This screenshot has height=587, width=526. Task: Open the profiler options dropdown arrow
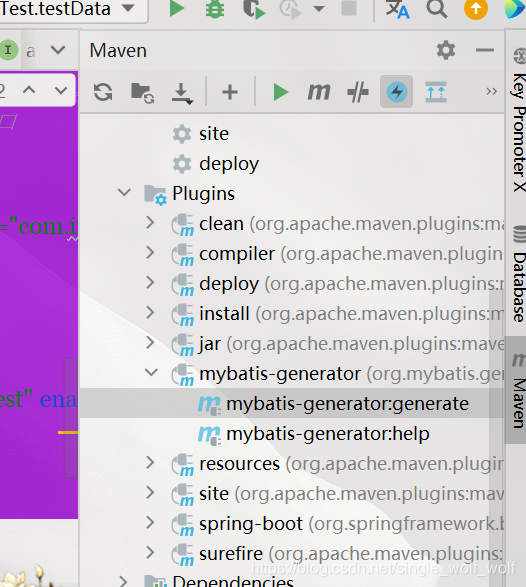pos(319,8)
